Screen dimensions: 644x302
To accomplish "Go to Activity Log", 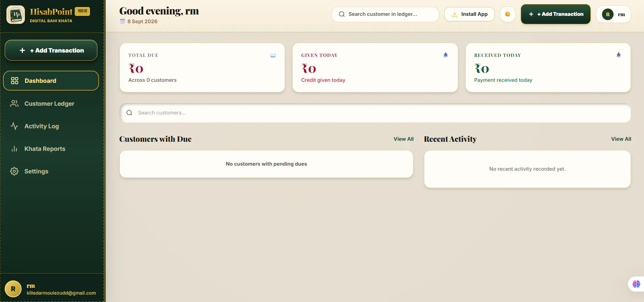I will pos(51,126).
